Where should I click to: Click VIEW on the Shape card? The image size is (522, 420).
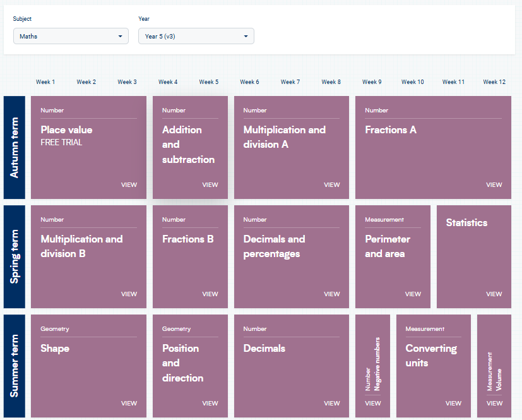coord(129,404)
